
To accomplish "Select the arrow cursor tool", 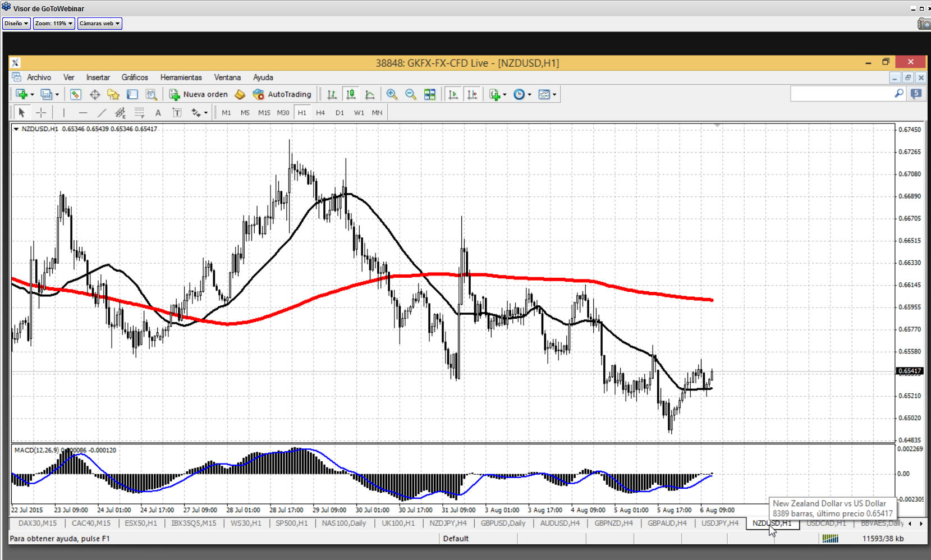I will (x=22, y=113).
